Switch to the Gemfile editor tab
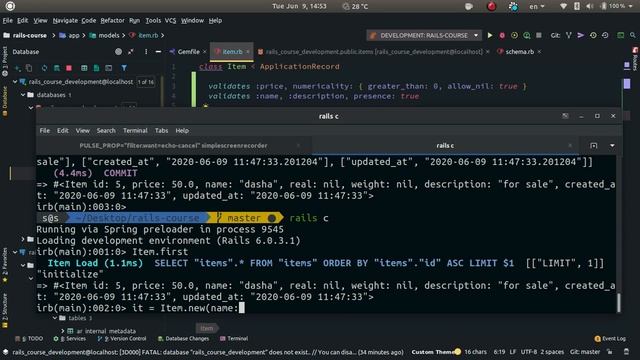The image size is (640, 360). tap(188, 52)
